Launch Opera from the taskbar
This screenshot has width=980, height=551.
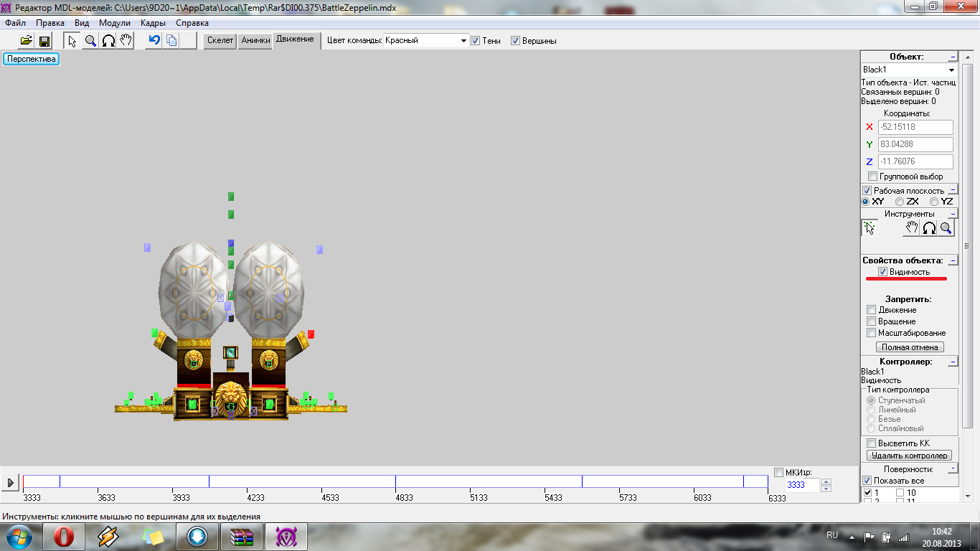(x=64, y=537)
